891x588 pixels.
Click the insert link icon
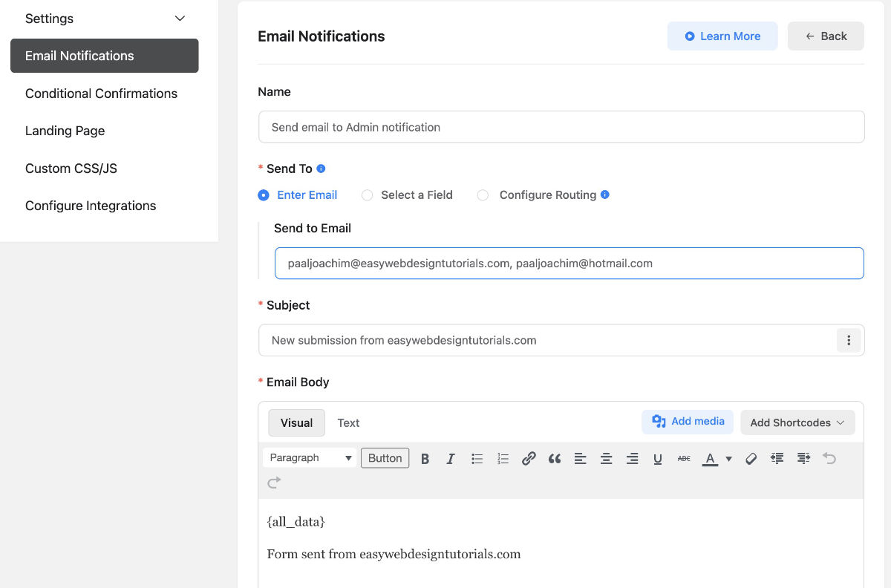(529, 459)
